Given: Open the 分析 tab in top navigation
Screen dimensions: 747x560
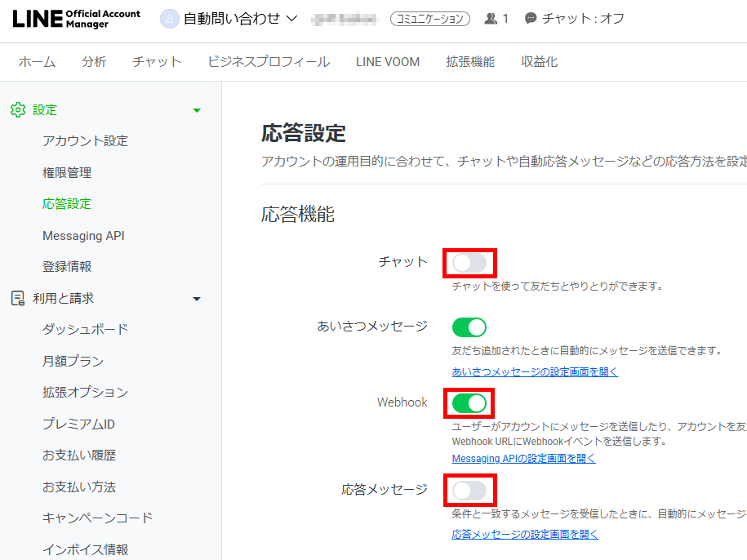Looking at the screenshot, I should [94, 62].
